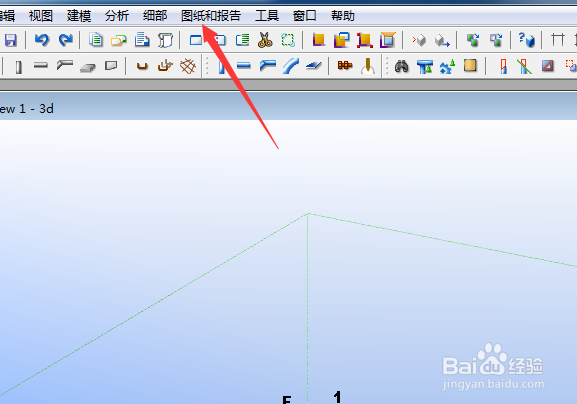Viewport: 577px width, 404px height.
Task: Click the blue gears autoconnection icon
Action: point(447,67)
